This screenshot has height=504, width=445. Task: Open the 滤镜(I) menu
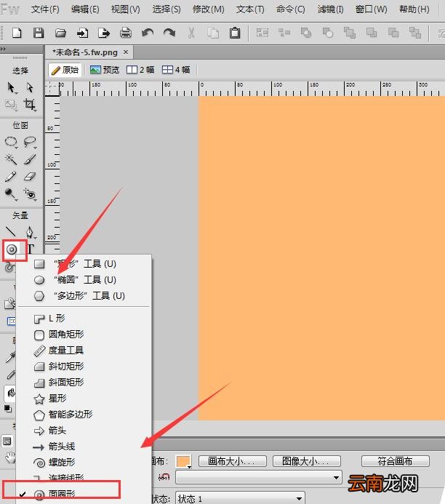coord(331,9)
